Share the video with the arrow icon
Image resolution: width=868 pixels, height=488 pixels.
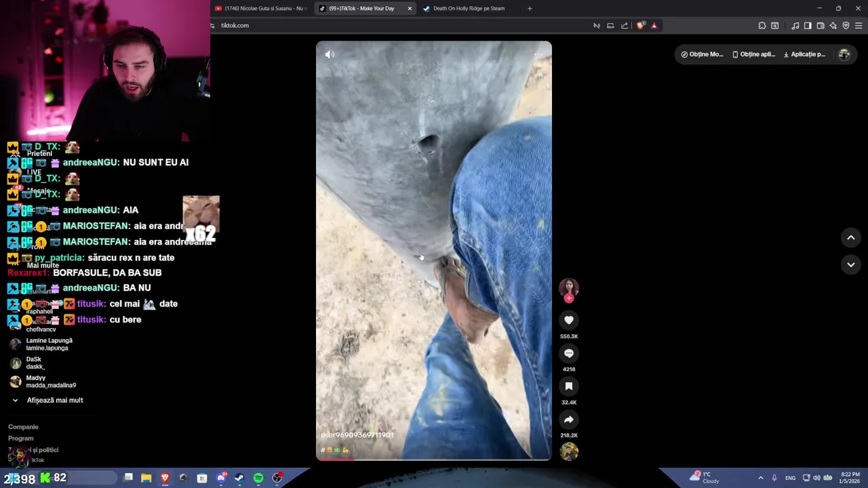569,420
